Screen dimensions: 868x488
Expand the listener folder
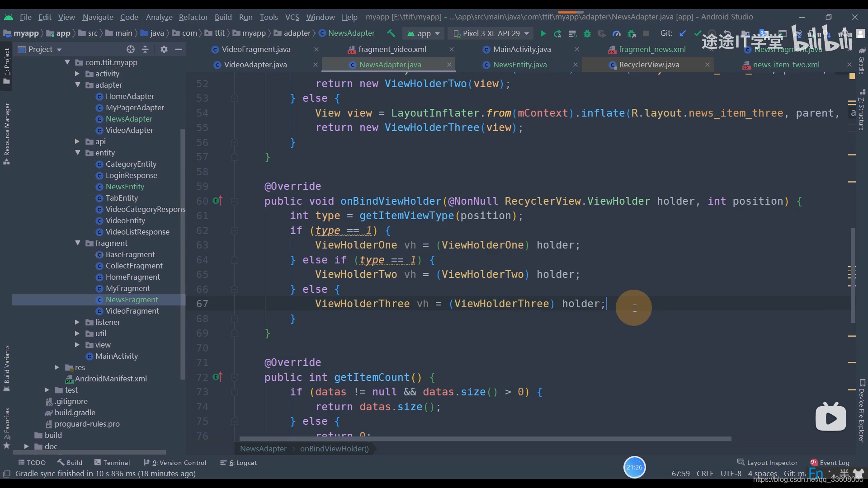coord(77,322)
